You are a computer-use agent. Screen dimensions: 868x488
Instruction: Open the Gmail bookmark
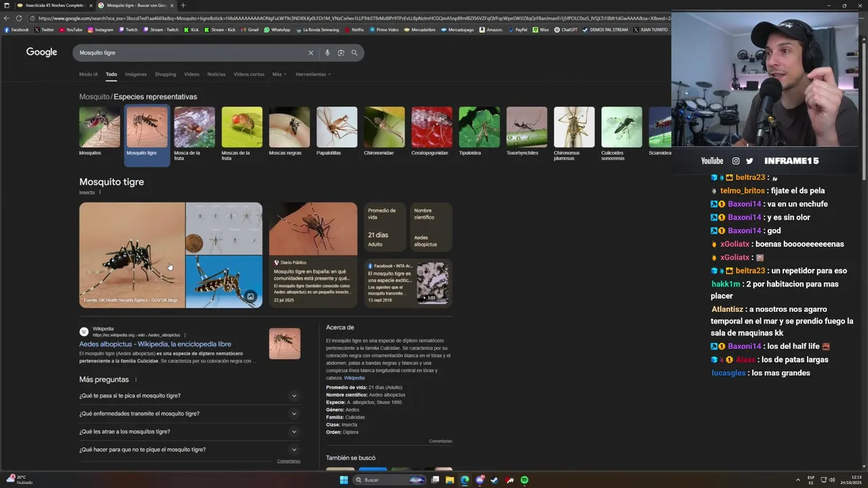(x=250, y=30)
